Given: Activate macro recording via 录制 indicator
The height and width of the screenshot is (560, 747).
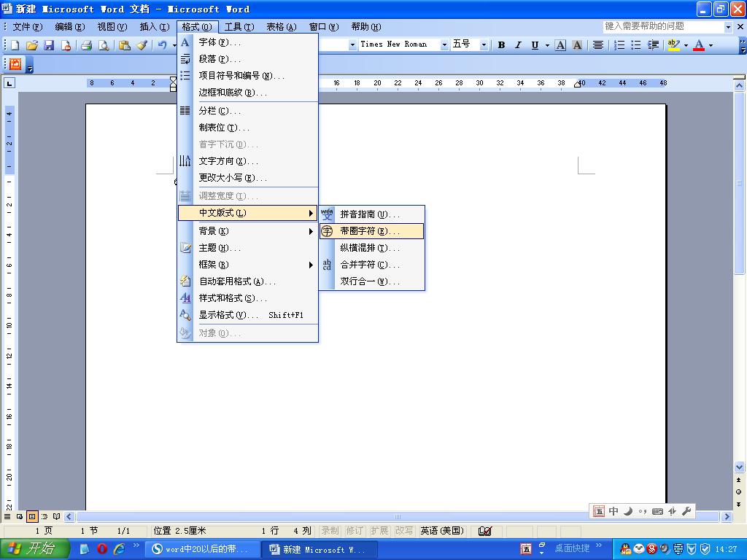Looking at the screenshot, I should (329, 531).
